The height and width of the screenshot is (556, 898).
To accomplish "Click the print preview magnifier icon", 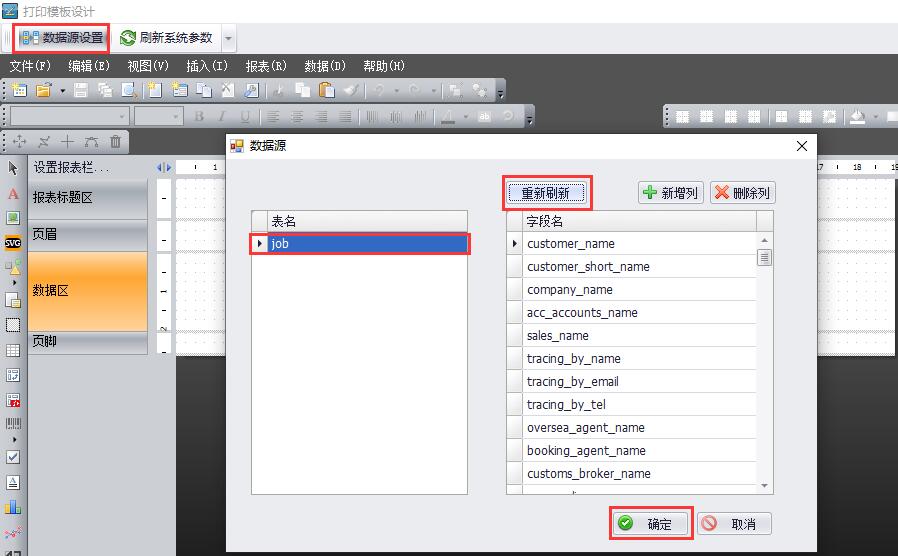I will tap(130, 90).
